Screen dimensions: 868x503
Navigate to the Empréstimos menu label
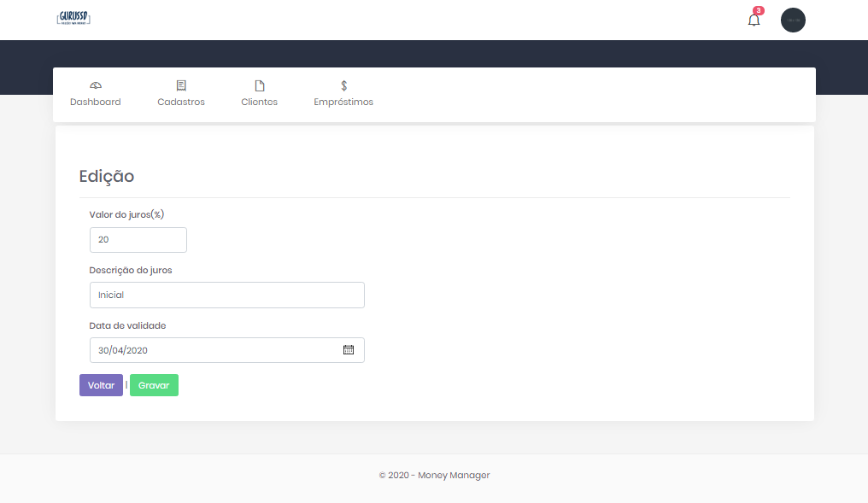[343, 102]
